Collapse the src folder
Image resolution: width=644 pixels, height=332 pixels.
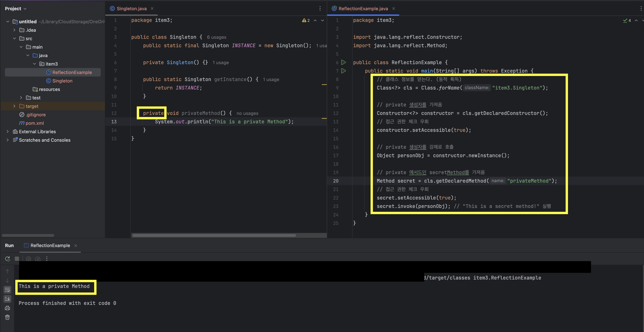coord(14,39)
